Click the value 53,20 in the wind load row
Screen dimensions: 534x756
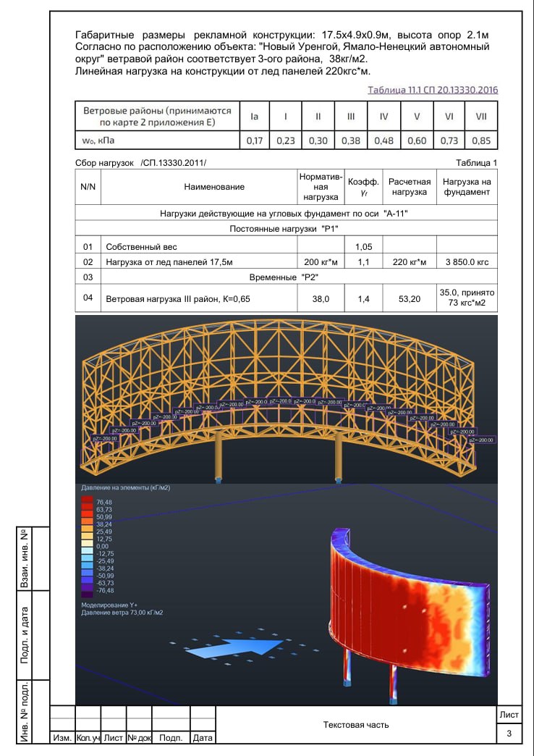(409, 299)
